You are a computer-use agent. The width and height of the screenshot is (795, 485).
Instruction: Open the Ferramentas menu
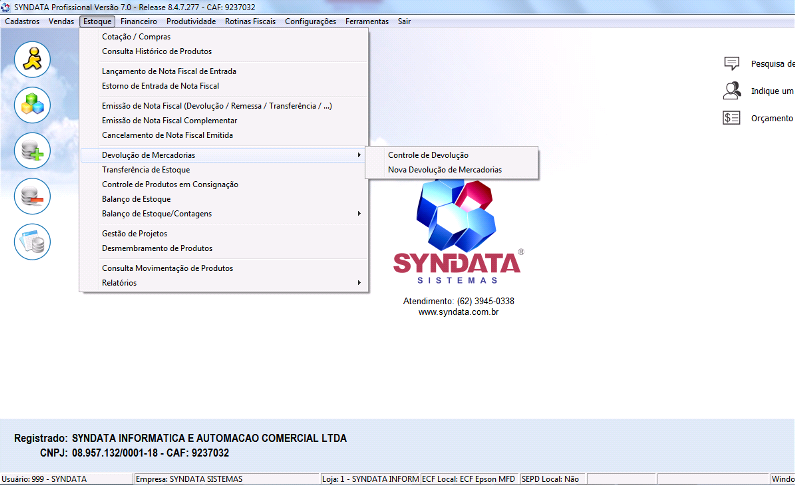pos(367,21)
